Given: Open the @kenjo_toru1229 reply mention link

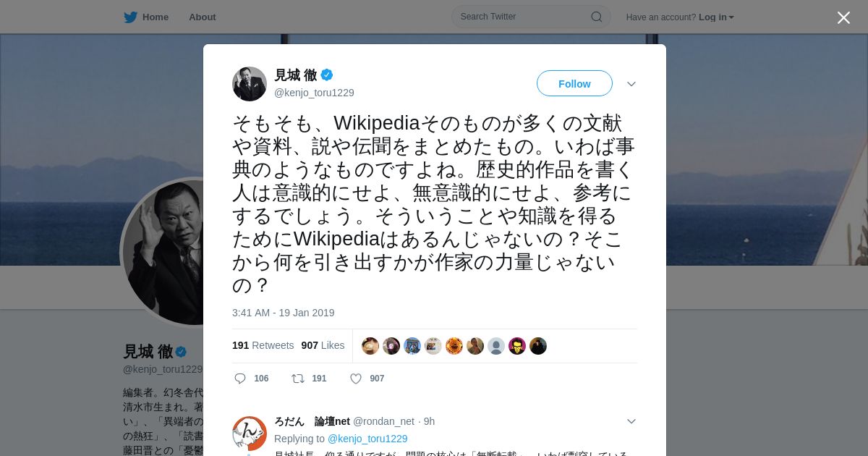Looking at the screenshot, I should click(367, 439).
